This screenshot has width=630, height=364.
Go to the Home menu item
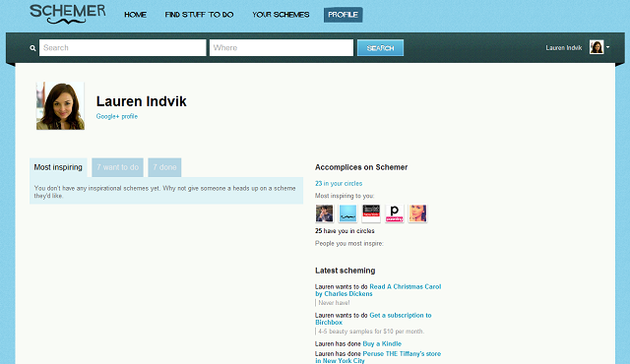click(x=136, y=15)
